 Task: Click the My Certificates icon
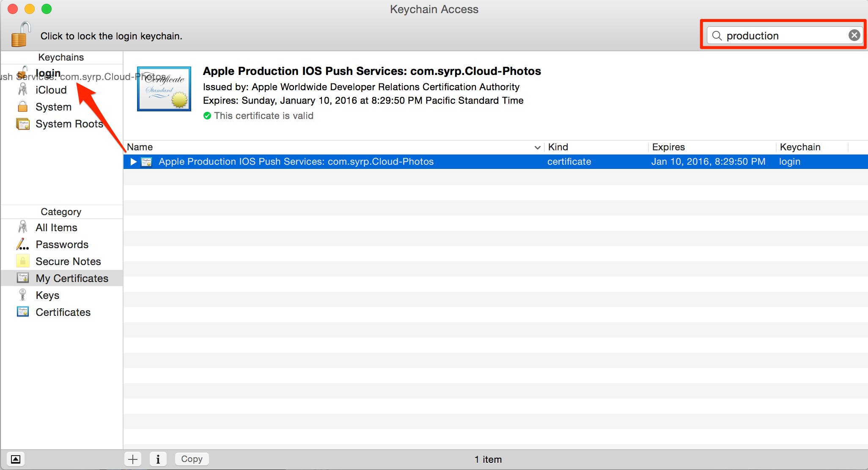point(23,278)
